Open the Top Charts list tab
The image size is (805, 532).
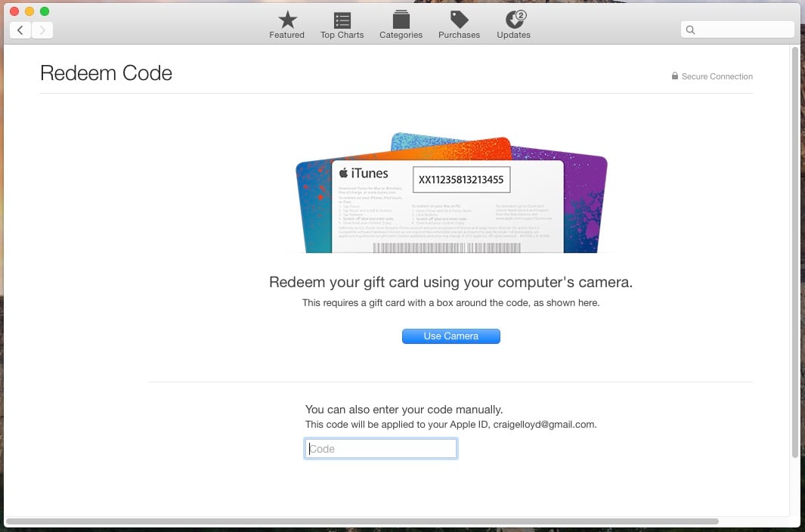(342, 25)
